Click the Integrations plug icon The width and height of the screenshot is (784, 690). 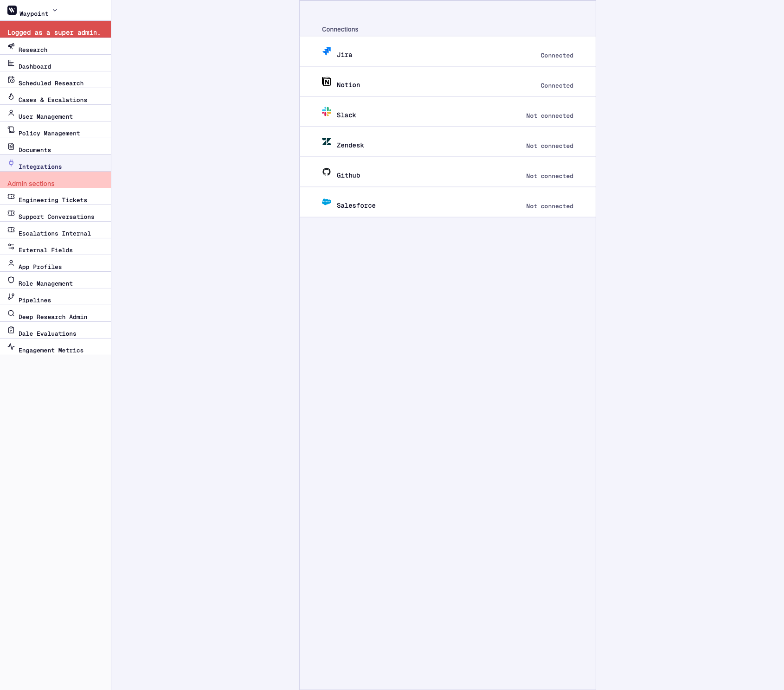click(x=11, y=163)
